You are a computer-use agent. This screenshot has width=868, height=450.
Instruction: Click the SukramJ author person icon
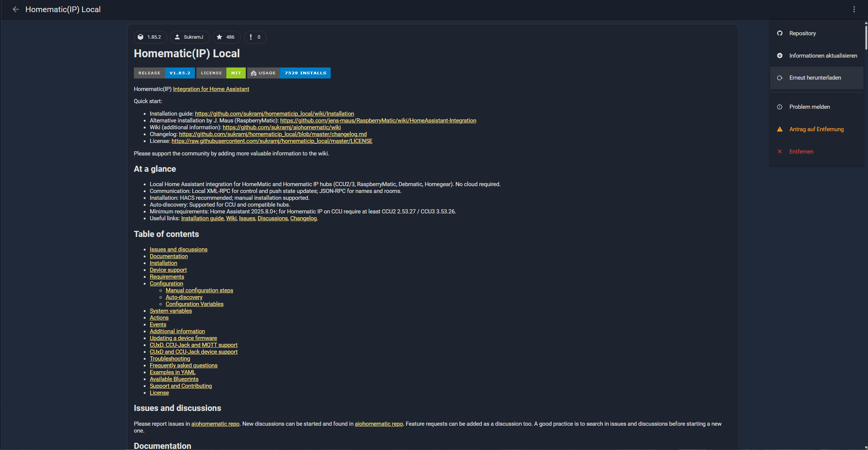177,37
